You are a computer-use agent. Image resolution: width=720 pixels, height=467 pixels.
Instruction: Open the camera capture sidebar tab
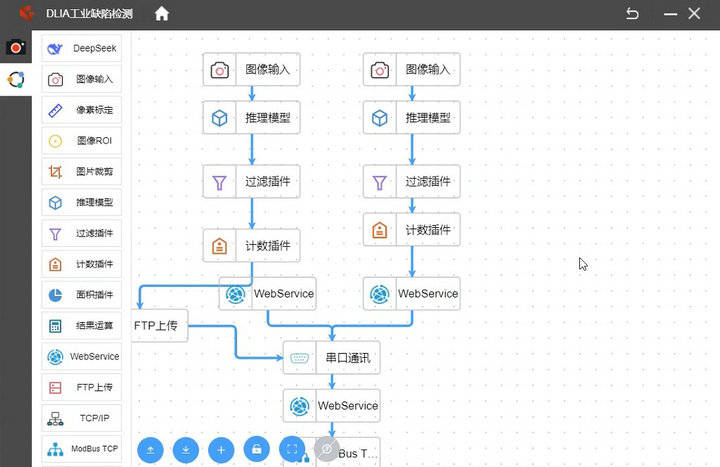pyautogui.click(x=15, y=48)
